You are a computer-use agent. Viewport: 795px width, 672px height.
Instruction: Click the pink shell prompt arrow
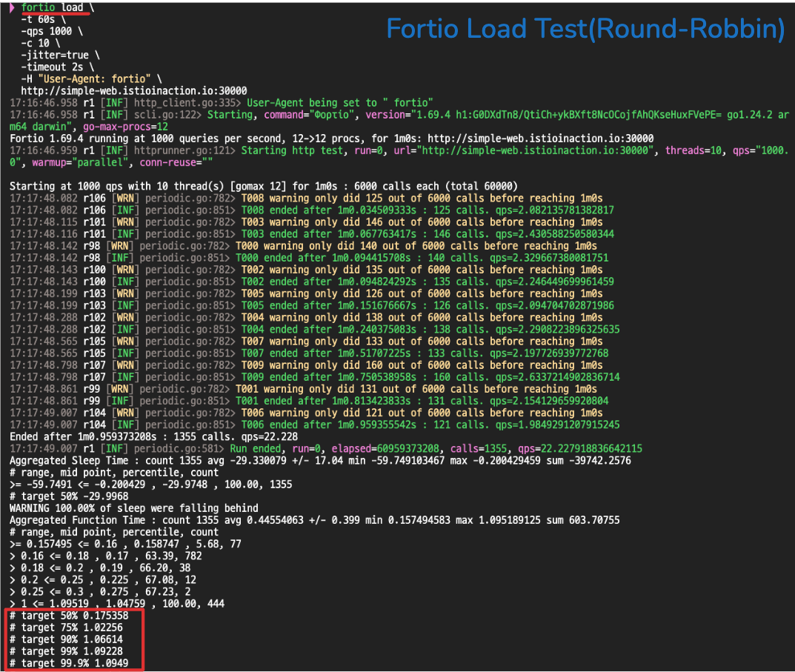point(12,7)
